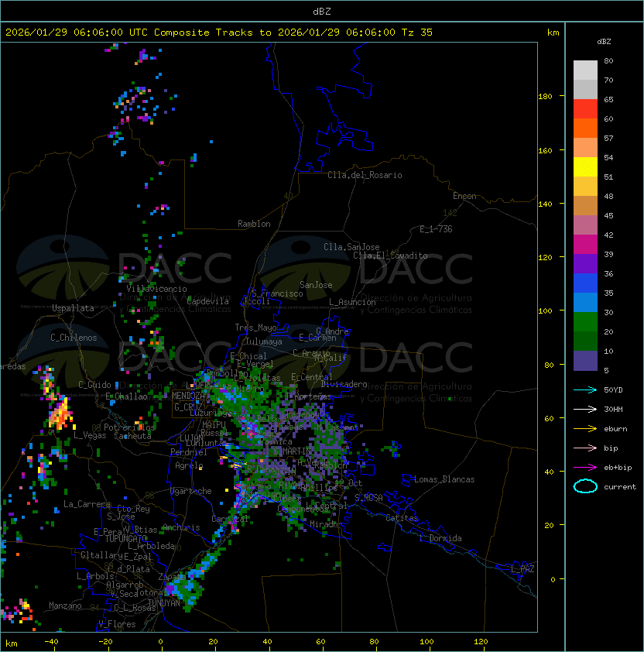Click the magenta eb+bip arrow icon

pos(585,468)
